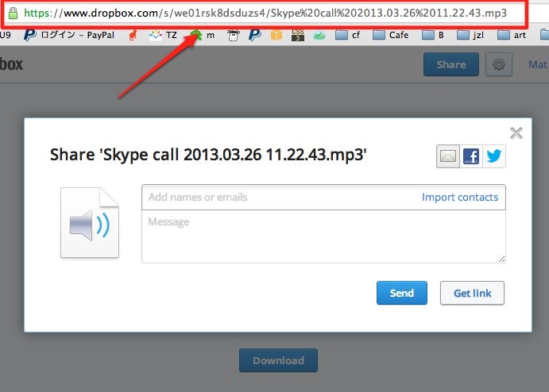Share via the Facebook icon

coord(471,156)
